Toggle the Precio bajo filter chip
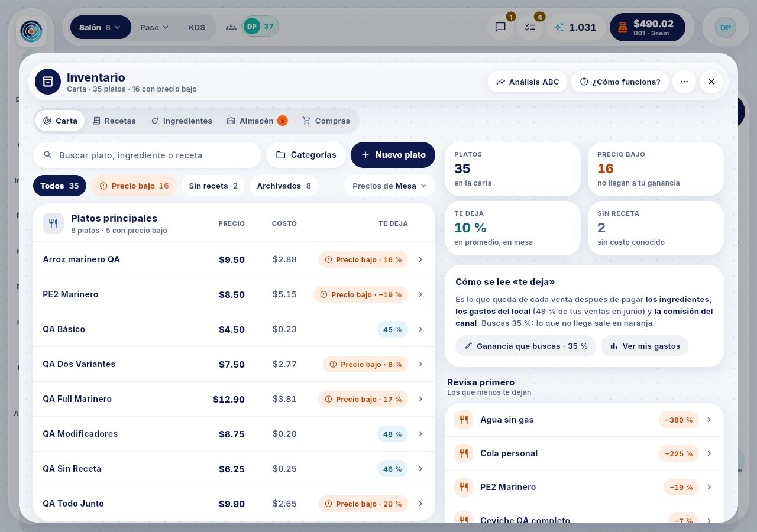 134,186
